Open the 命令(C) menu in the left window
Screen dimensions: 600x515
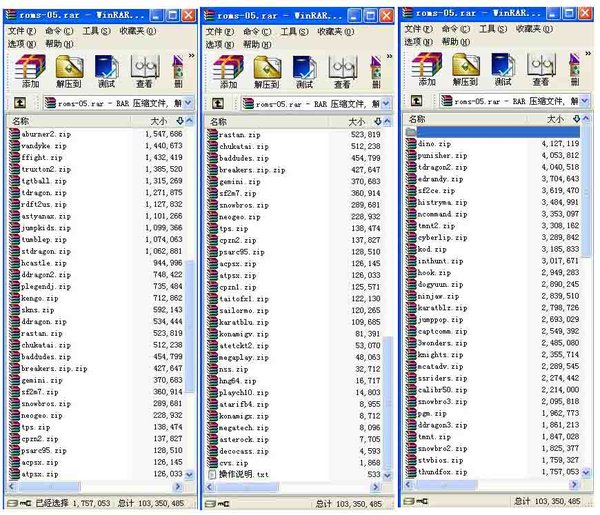[59, 31]
